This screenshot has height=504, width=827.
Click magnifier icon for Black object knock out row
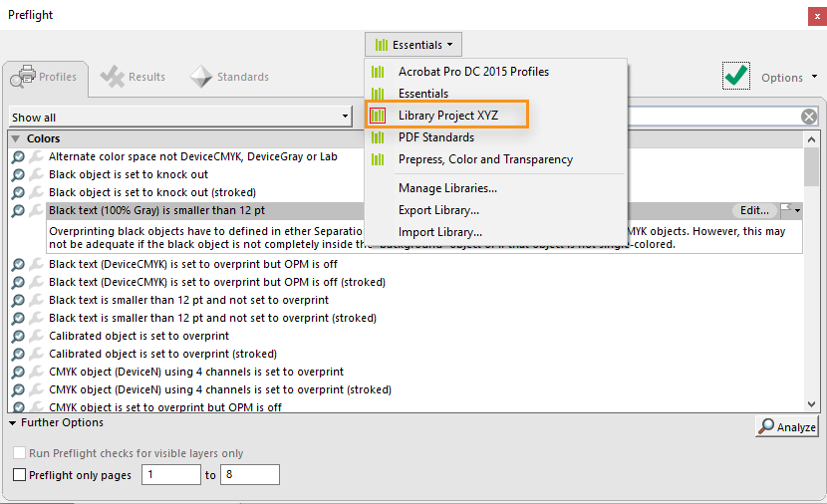pyautogui.click(x=18, y=174)
